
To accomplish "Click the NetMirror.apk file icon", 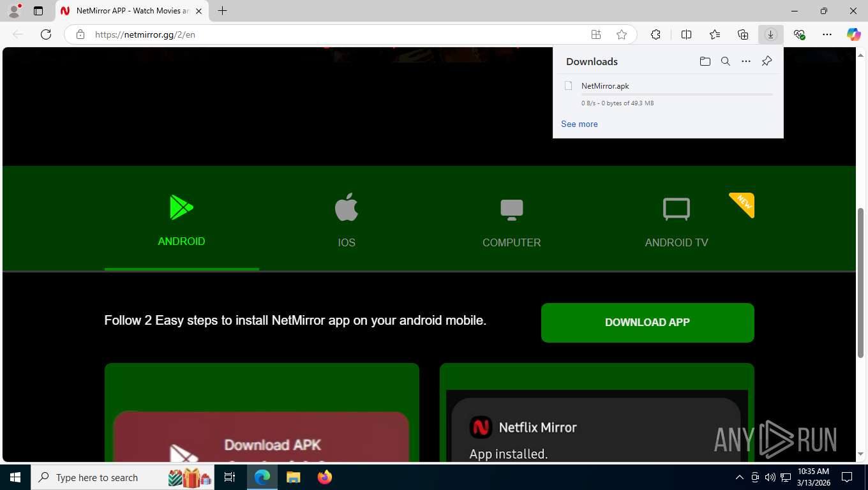I will [568, 85].
